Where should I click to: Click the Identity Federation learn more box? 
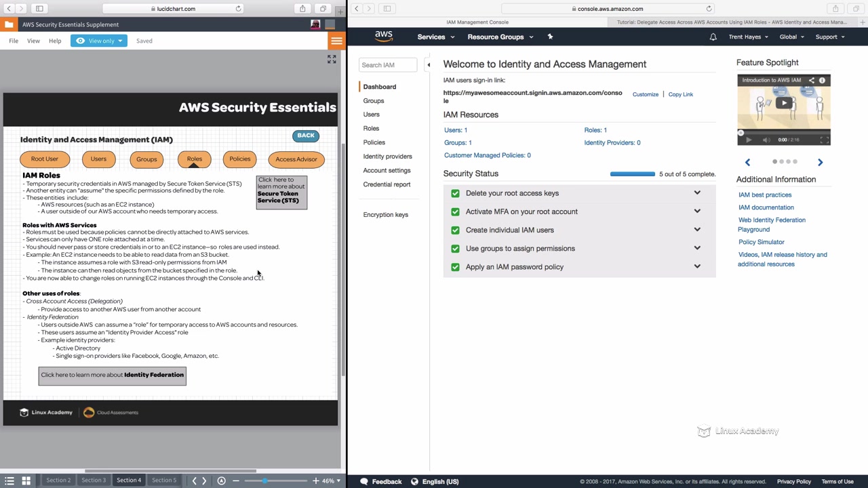113,375
